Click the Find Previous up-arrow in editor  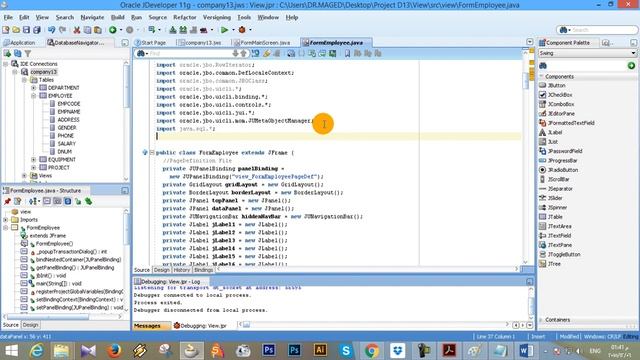point(244,53)
